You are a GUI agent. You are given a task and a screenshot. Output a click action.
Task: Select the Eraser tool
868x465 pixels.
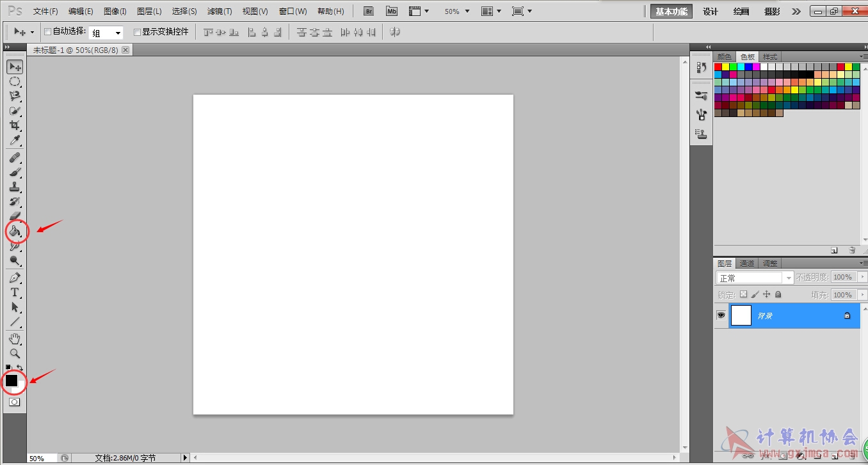pyautogui.click(x=15, y=216)
